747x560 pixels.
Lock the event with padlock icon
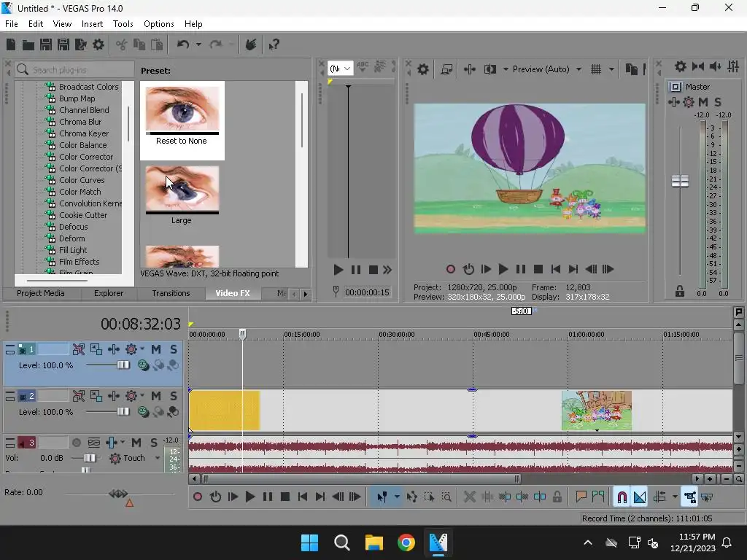(x=557, y=497)
